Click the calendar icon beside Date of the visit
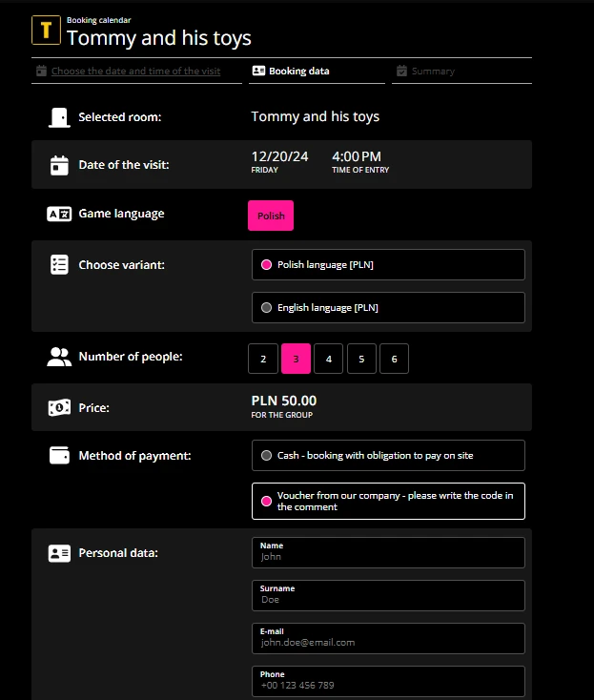The image size is (594, 700). coord(59,165)
